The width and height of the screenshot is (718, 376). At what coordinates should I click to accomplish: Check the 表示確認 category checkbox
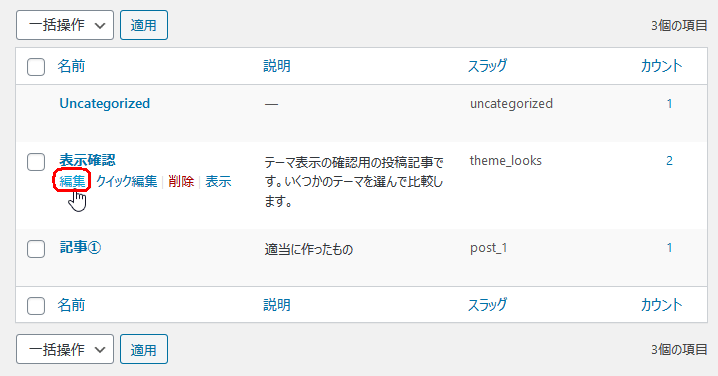tap(36, 162)
